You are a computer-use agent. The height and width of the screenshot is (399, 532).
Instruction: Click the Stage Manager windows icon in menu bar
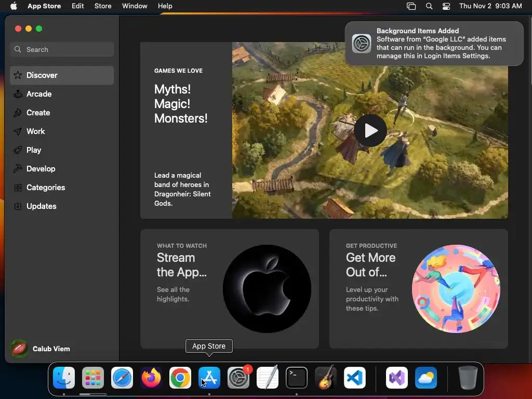click(x=411, y=6)
